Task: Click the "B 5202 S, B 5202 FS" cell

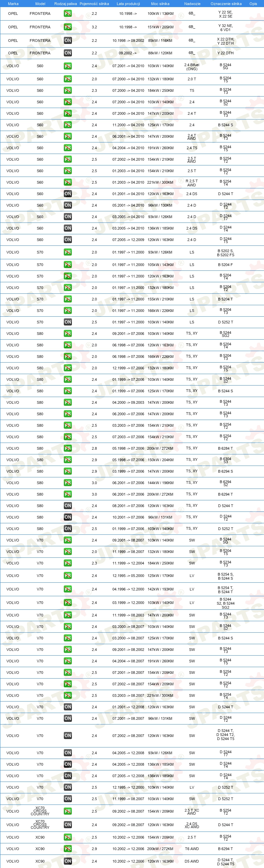Action: tap(226, 253)
